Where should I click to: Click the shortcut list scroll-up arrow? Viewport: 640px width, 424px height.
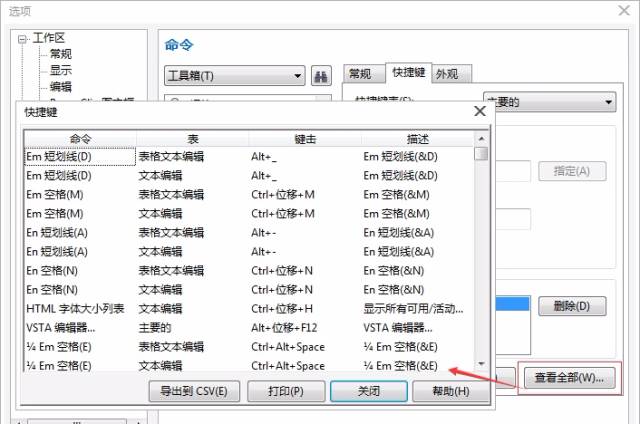tap(482, 138)
